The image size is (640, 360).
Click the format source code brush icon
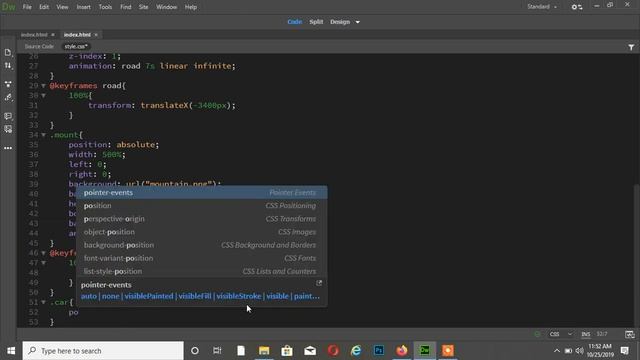(x=8, y=97)
